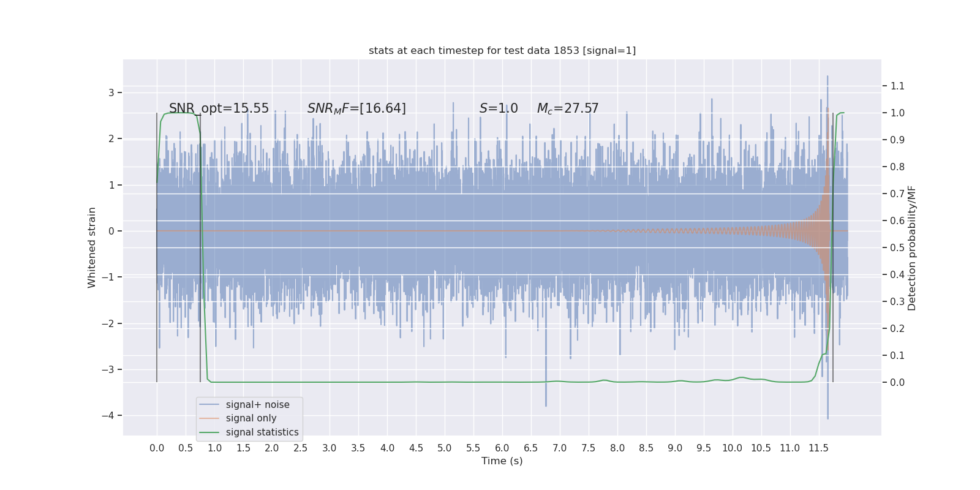The image size is (980, 490).
Task: Click the right-axis tick label 0.0 beside Detection probability
Action: tap(897, 382)
